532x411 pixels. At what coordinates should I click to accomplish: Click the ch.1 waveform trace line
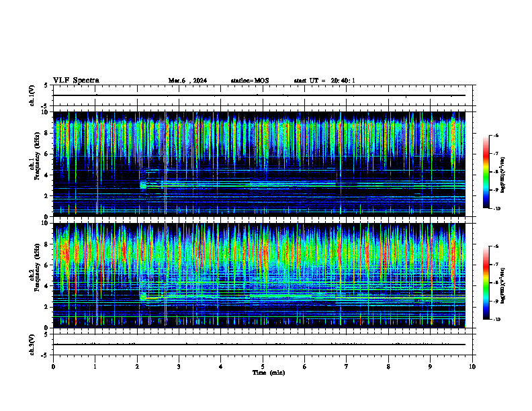click(259, 95)
